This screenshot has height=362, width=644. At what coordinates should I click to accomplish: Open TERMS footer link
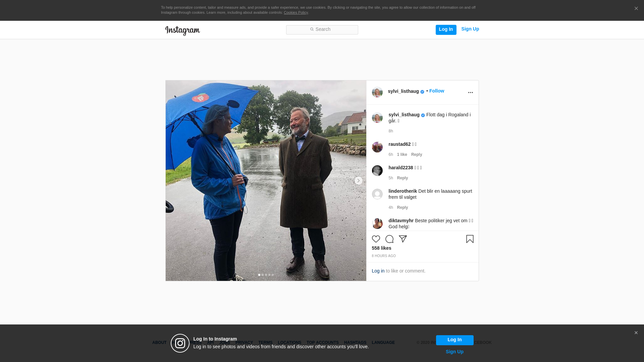pyautogui.click(x=265, y=343)
